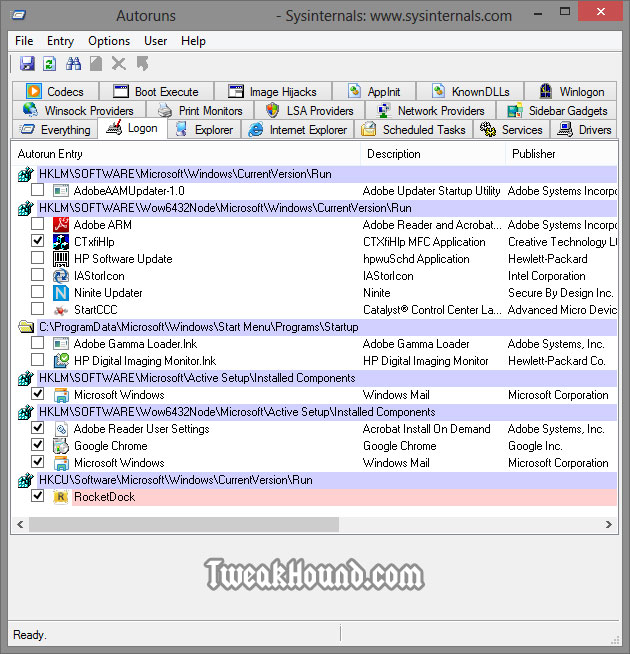Click the Adobe Reader User Settings icon
This screenshot has height=654, width=630.
point(61,429)
